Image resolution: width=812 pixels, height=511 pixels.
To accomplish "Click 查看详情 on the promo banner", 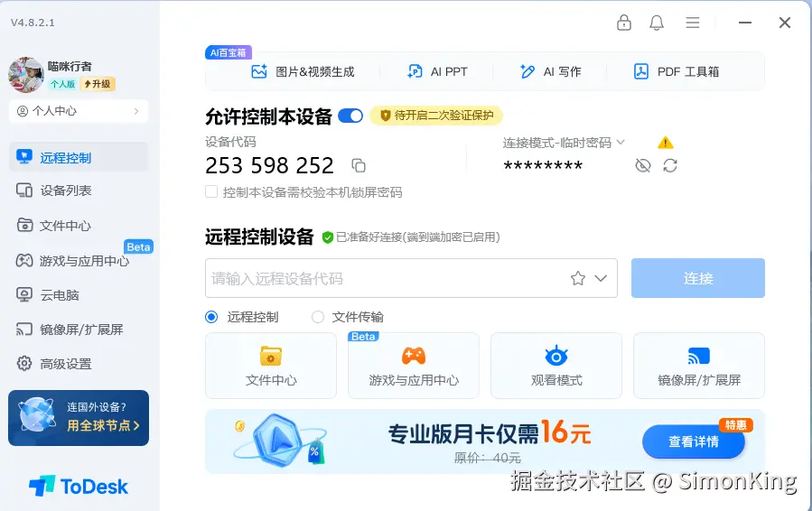I will tap(694, 441).
